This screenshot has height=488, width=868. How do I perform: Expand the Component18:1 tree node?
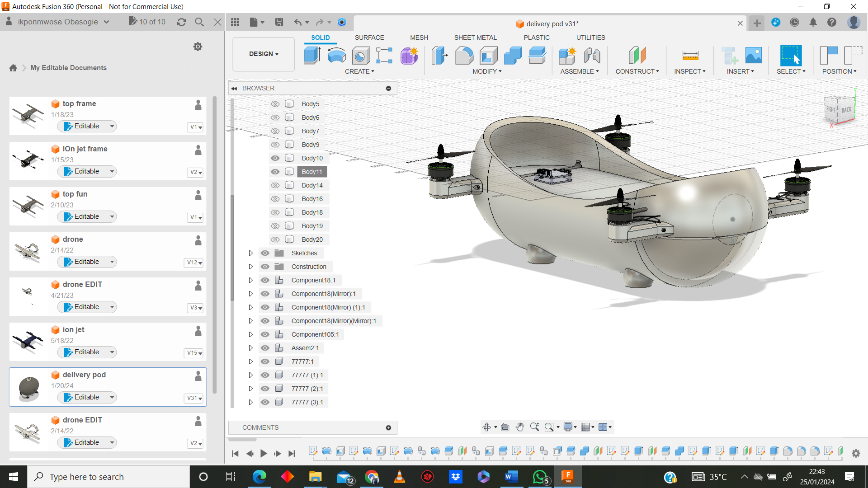click(x=250, y=280)
